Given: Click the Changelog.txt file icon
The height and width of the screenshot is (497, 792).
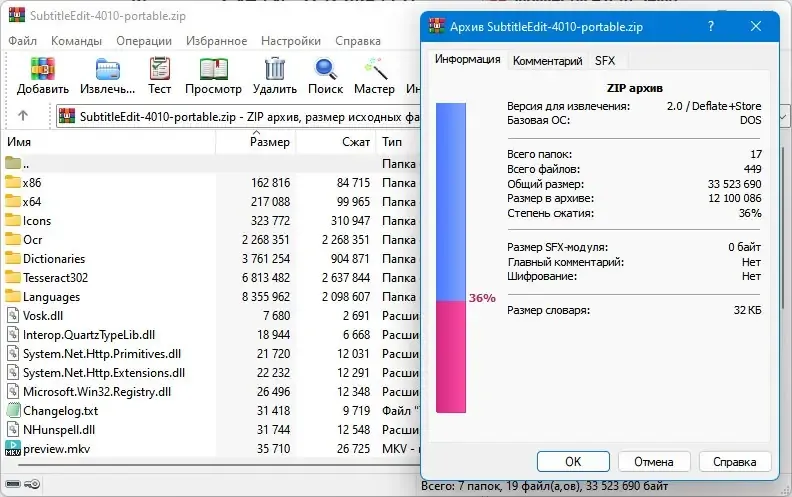Looking at the screenshot, I should click(x=13, y=410).
